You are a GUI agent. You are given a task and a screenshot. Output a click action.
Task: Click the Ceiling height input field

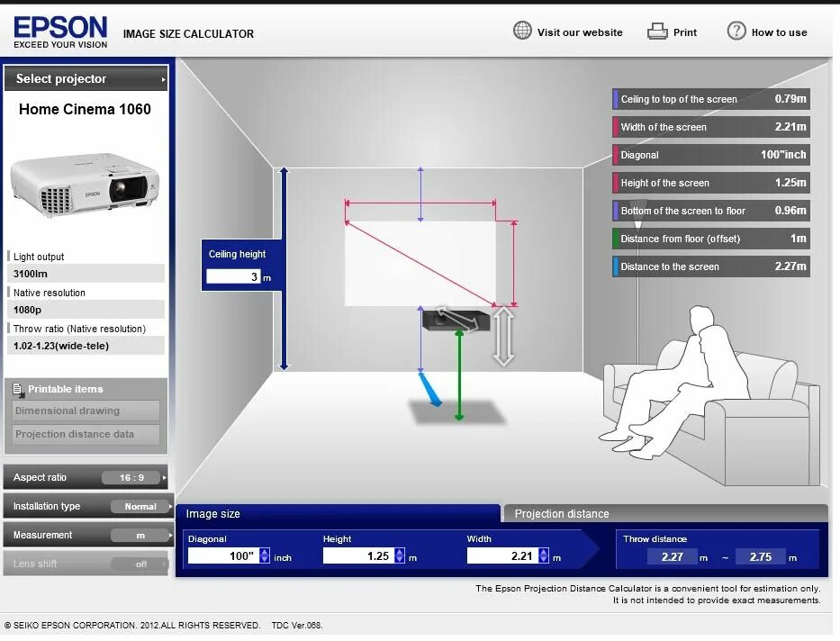pos(233,277)
